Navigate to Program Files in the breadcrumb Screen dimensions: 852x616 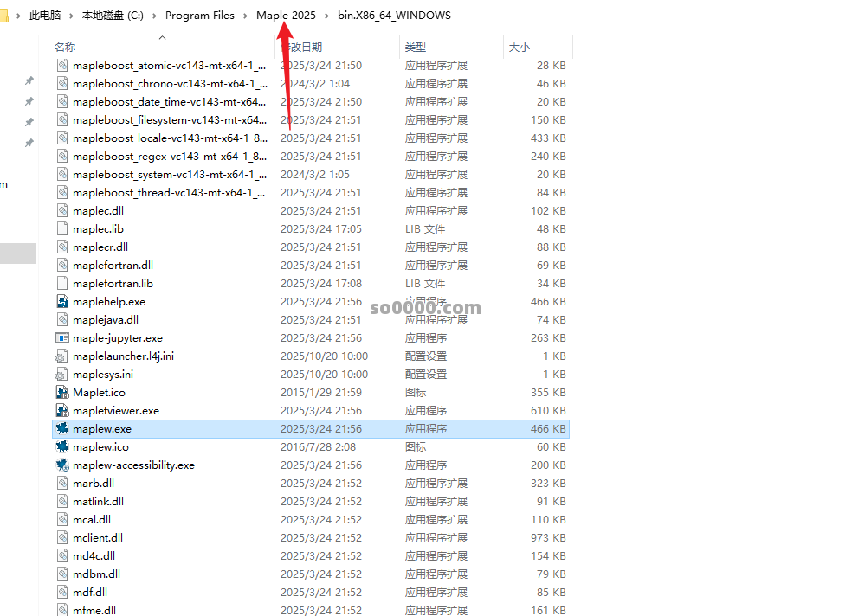click(x=199, y=16)
